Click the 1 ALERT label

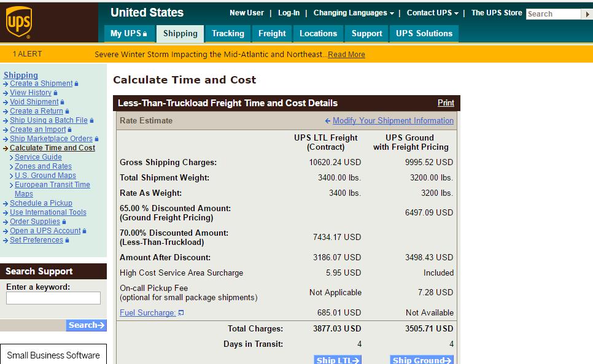27,54
